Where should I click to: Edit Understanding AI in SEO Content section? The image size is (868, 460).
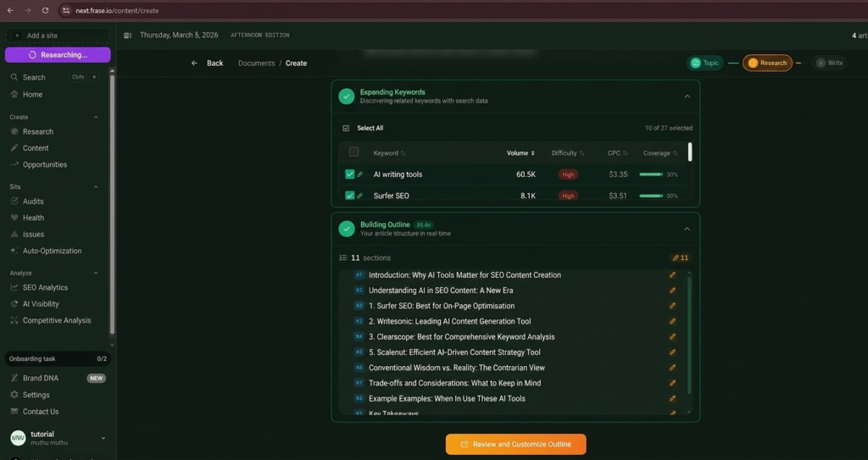pyautogui.click(x=672, y=291)
